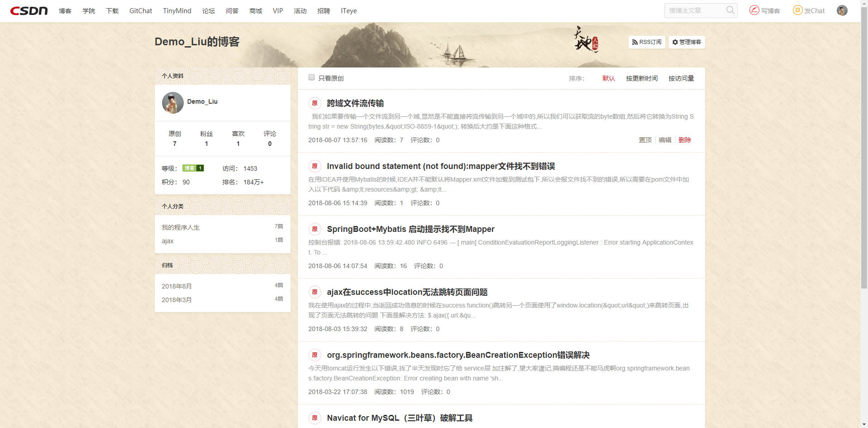Click the timestamp 2018-03-22 17:07:38
868x428 pixels.
pyautogui.click(x=338, y=392)
